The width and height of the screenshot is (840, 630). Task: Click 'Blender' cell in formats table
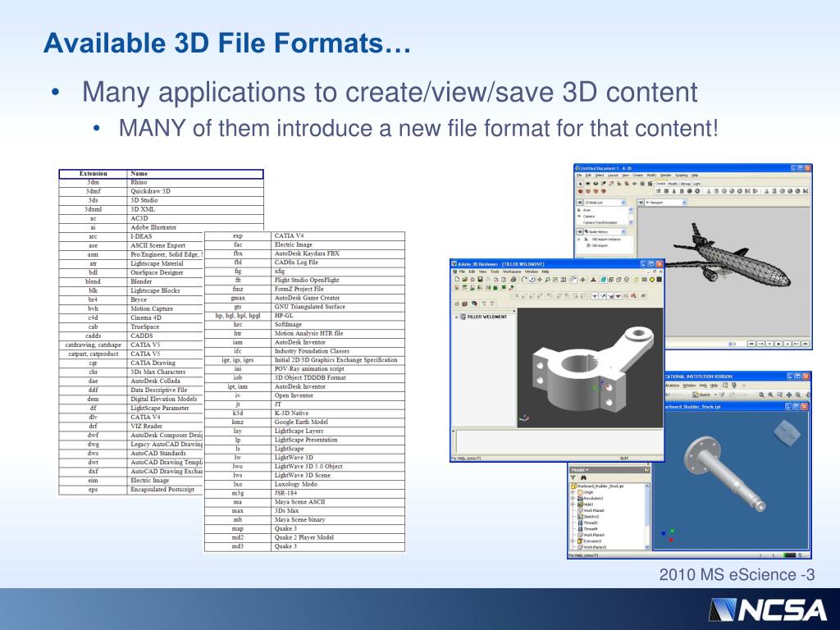(x=165, y=281)
